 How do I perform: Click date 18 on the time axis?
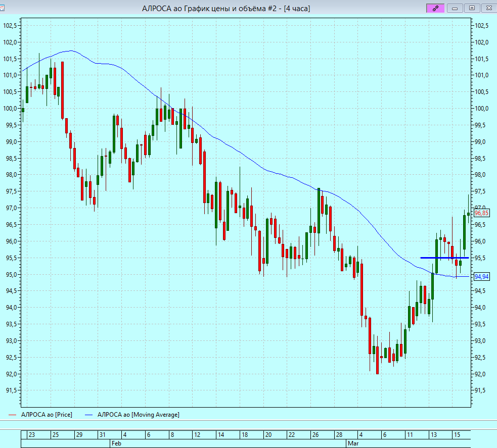245,435
